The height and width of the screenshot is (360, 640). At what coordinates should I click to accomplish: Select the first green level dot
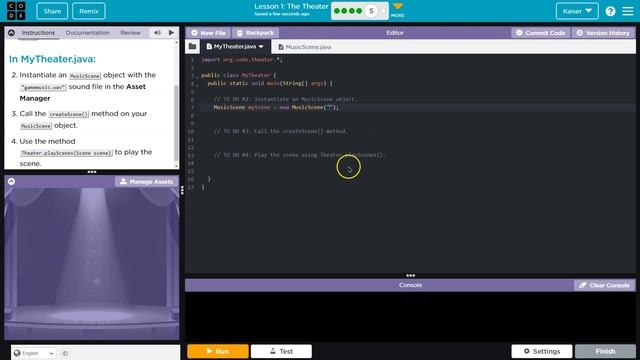click(337, 11)
